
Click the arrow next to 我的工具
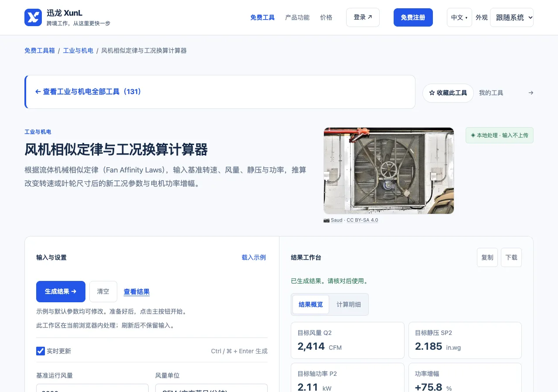pos(531,93)
